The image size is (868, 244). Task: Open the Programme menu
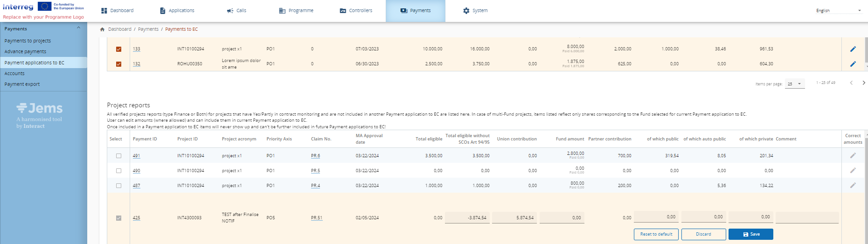(296, 11)
